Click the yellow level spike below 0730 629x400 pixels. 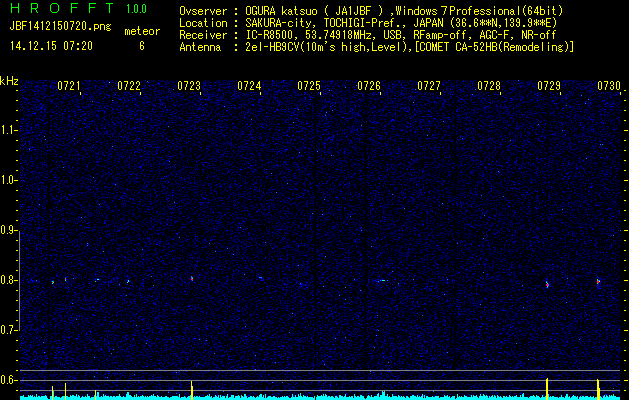[x=598, y=389]
